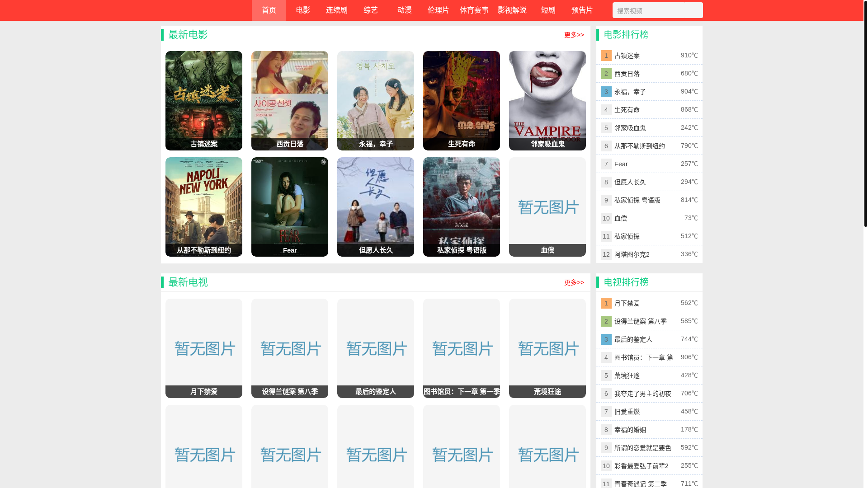The width and height of the screenshot is (868, 488).
Task: Select 影视解说 in the top menu
Action: 512,10
